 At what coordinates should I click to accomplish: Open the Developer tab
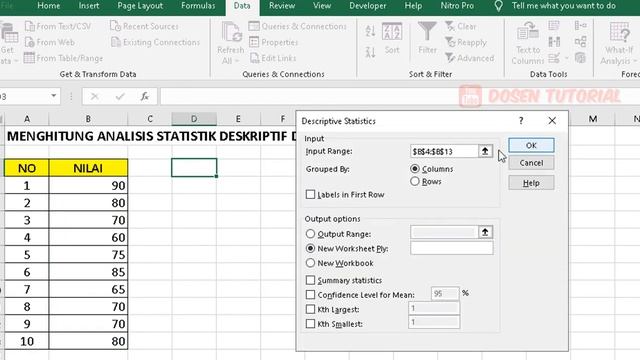click(367, 6)
